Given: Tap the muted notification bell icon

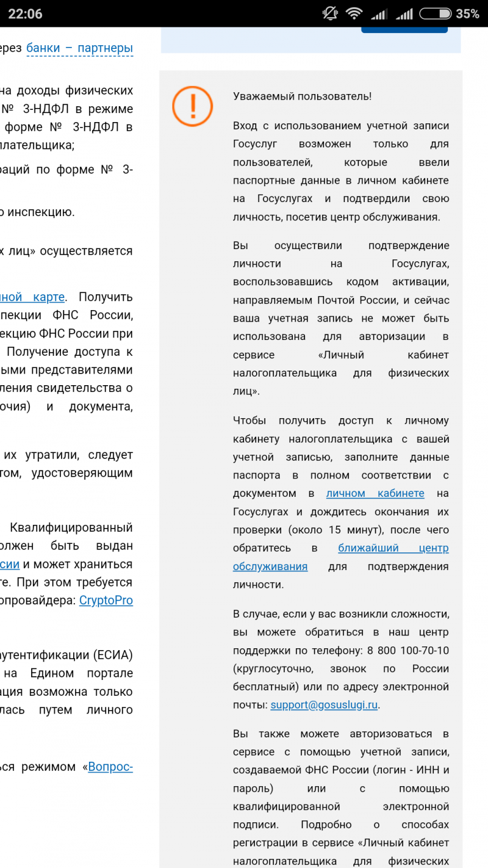Looking at the screenshot, I should (330, 13).
